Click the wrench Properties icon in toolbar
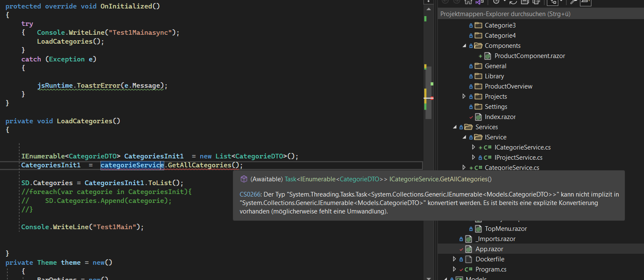Screen dimensions: 644x280 click(x=574, y=2)
